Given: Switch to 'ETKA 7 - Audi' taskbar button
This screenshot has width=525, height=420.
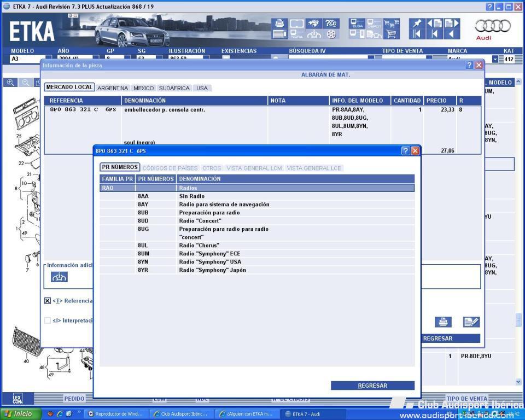Looking at the screenshot, I should 312,414.
